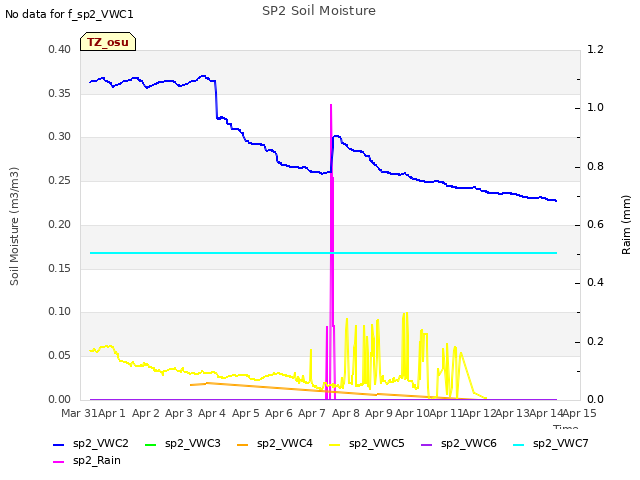This screenshot has width=640, height=480.
Task: Select the sp2_Rain legend label
Action: [97, 460]
